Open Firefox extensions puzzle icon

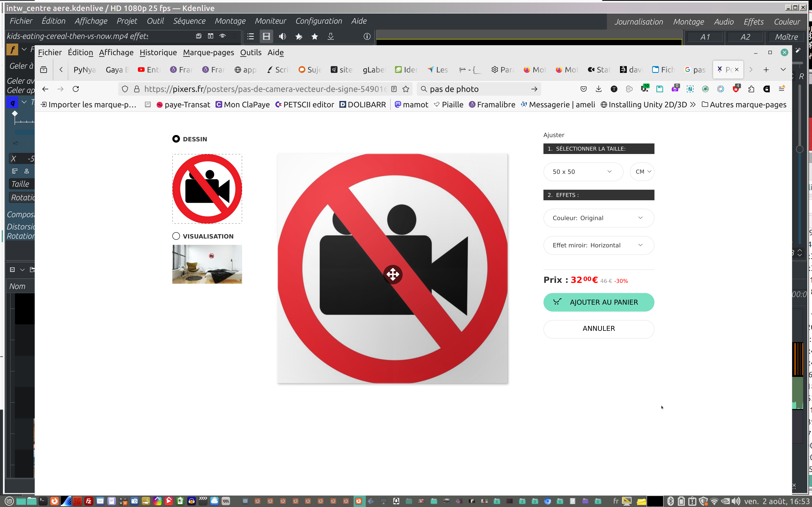click(751, 89)
